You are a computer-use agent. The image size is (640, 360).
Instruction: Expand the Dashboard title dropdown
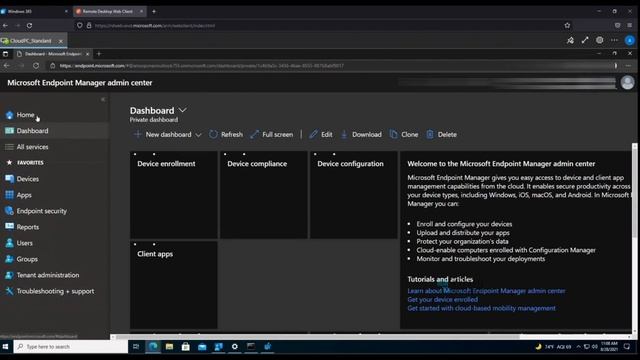click(x=183, y=110)
